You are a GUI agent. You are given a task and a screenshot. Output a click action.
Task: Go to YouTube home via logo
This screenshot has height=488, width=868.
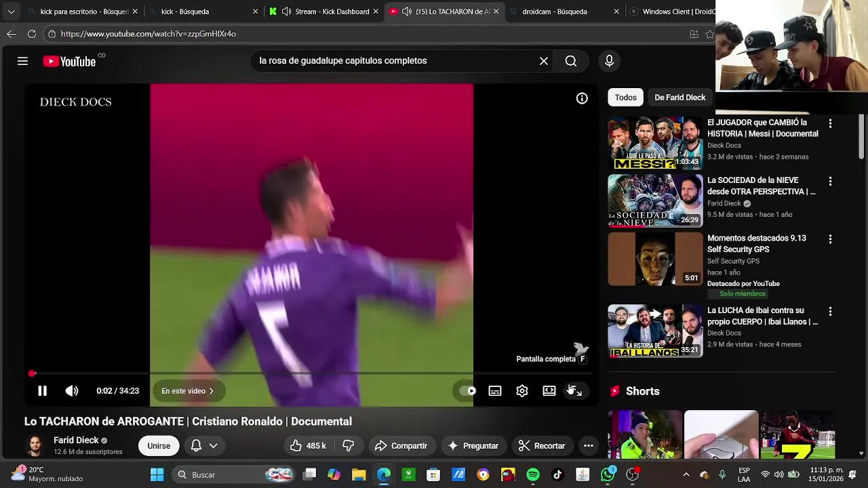(69, 61)
